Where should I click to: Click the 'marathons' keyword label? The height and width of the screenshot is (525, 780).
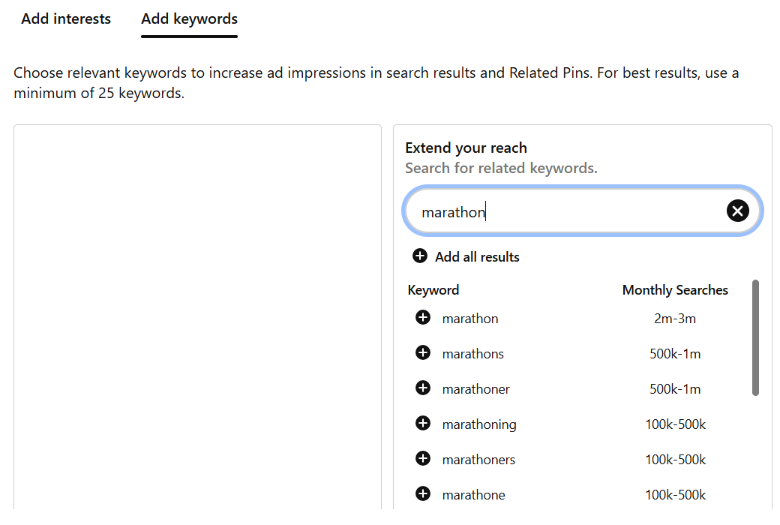(473, 354)
